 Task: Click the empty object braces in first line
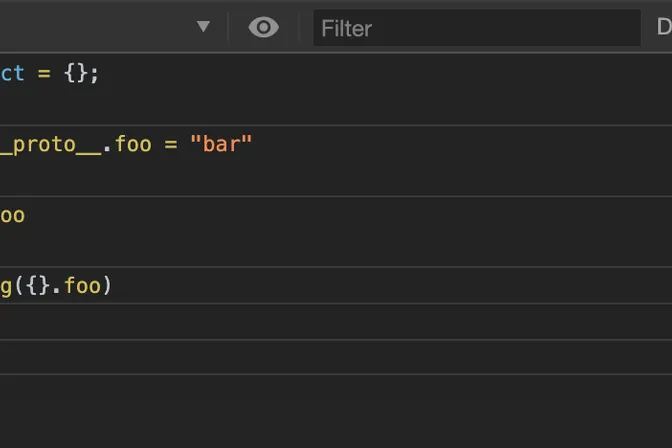(78, 73)
